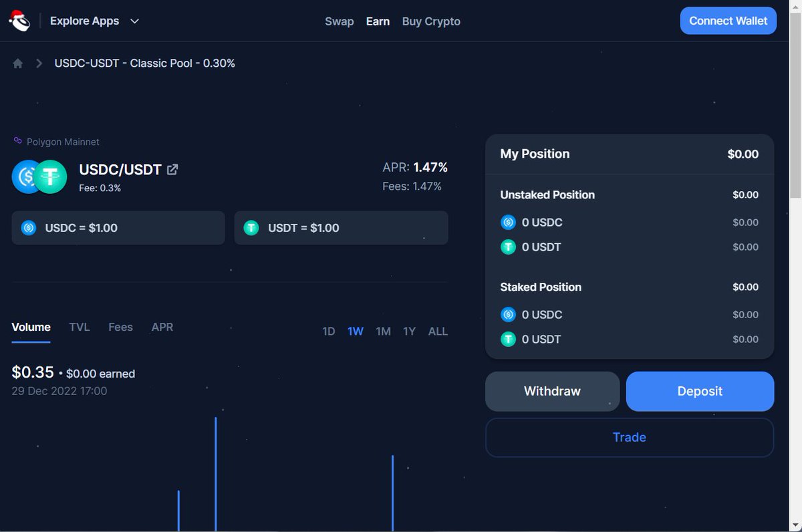The image size is (802, 532).
Task: Click the Polygon Mainnet label
Action: coord(63,142)
